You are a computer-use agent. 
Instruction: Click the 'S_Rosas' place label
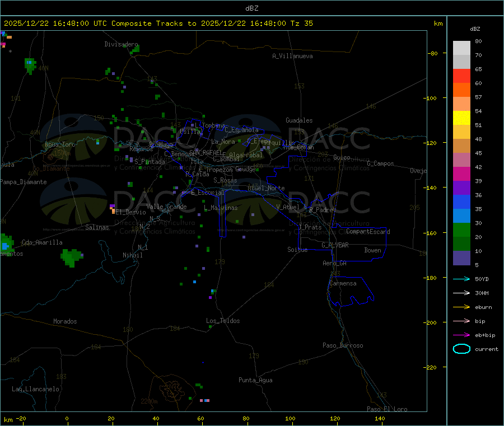pyautogui.click(x=225, y=180)
